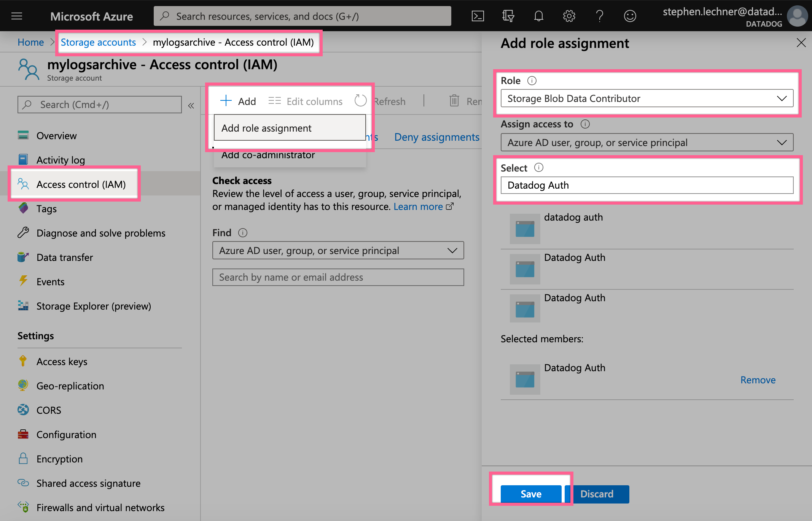Image resolution: width=812 pixels, height=521 pixels.
Task: Select the lowercase 'datadog auth' result
Action: (x=647, y=228)
